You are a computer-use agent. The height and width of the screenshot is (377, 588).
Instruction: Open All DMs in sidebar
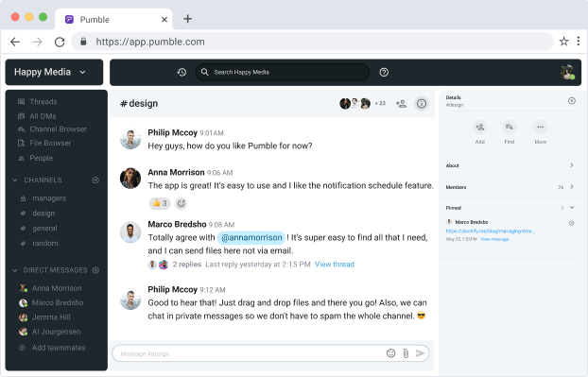[37, 116]
